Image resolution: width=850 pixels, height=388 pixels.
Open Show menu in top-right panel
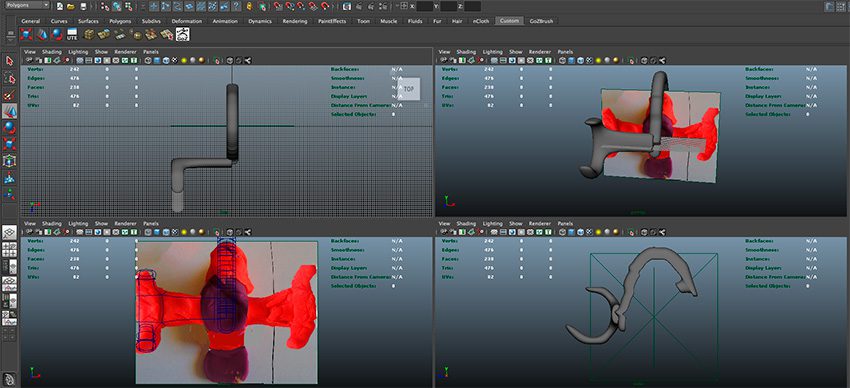click(516, 52)
